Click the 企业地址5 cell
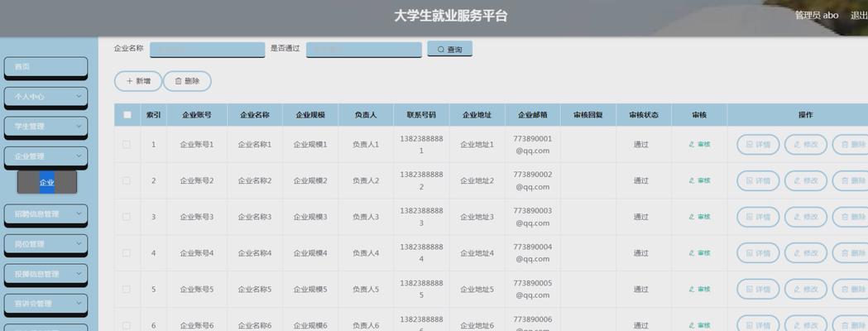868x331 pixels. tap(477, 289)
